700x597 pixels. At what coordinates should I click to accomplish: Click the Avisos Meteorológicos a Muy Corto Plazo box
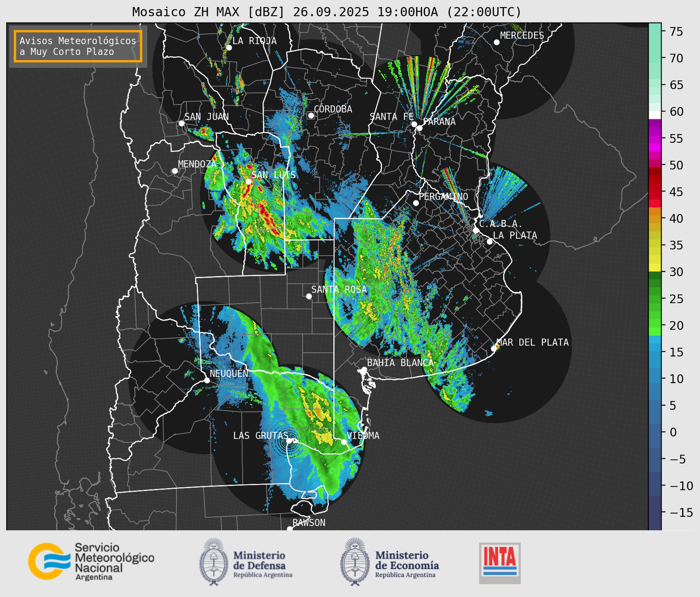click(78, 46)
